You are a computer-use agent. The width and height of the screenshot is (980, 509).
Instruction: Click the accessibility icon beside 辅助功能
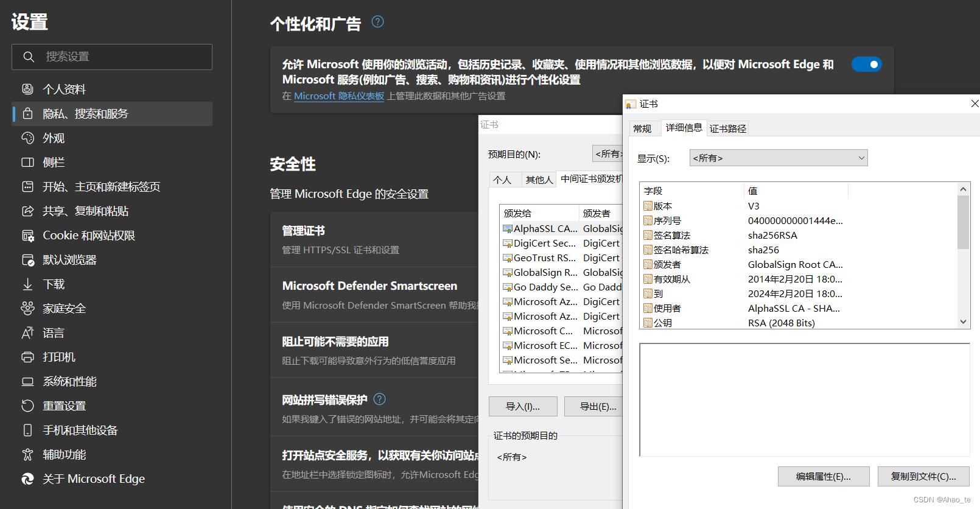27,454
